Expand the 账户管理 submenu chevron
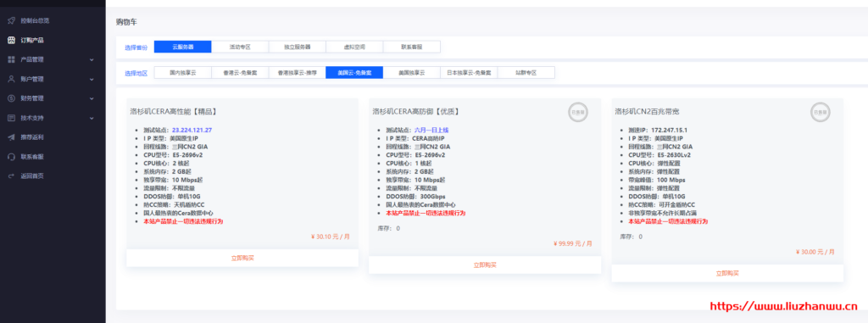The height and width of the screenshot is (323, 868). (x=92, y=79)
